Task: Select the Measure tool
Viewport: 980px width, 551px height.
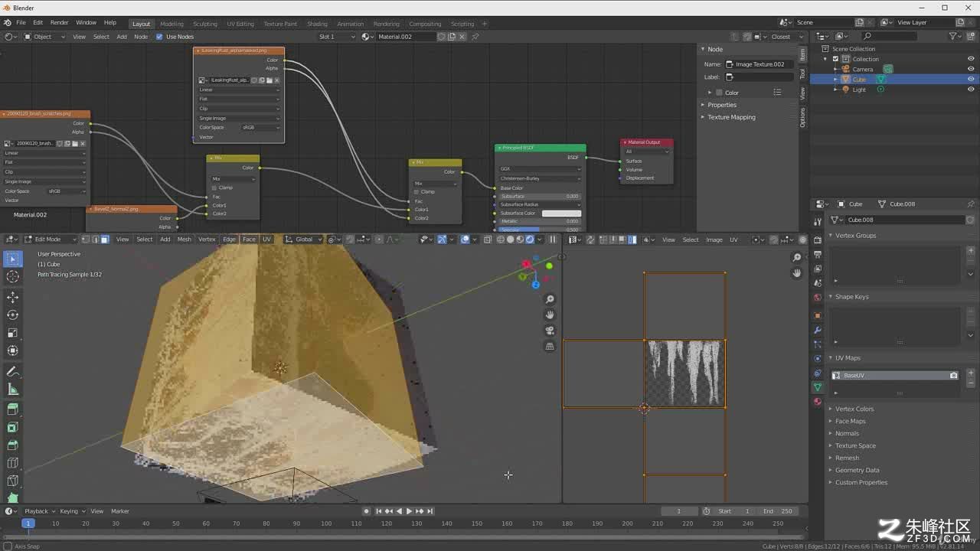Action: (12, 389)
